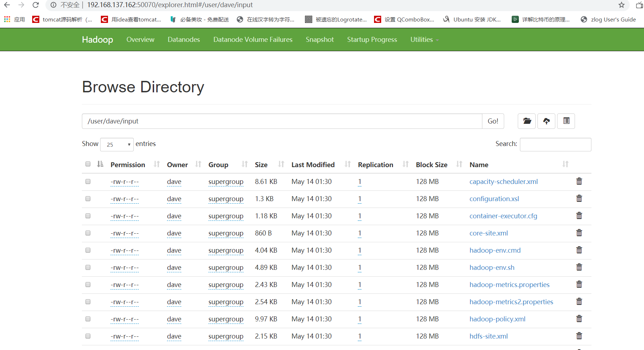Expand the Utilities menu dropdown
Image resolution: width=644 pixels, height=350 pixels.
click(x=424, y=39)
